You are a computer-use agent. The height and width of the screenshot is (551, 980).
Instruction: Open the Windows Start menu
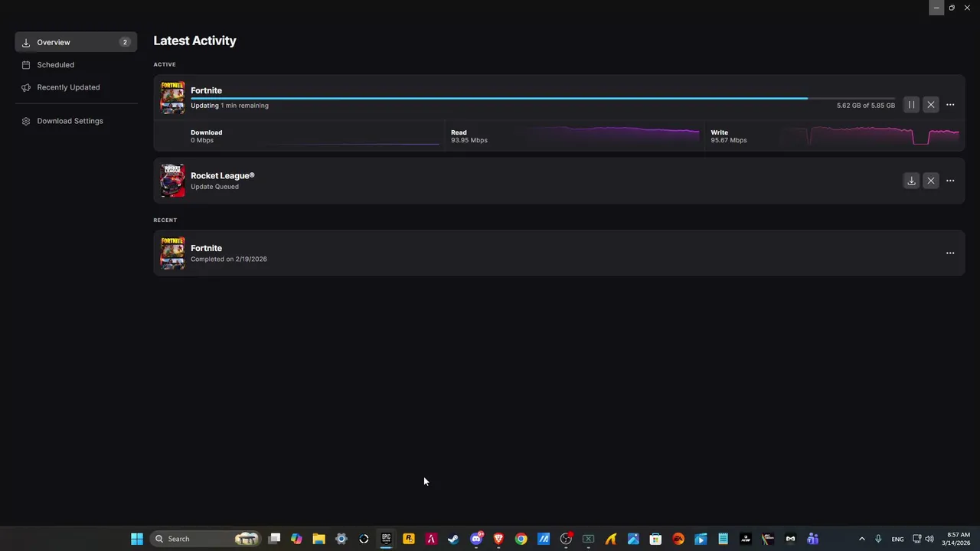[x=137, y=539]
